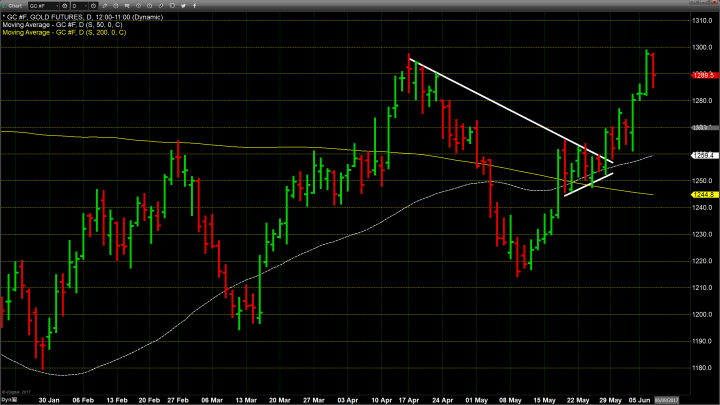Click the chart icon left of Chart label
This screenshot has width=720, height=405.
coord(5,6)
